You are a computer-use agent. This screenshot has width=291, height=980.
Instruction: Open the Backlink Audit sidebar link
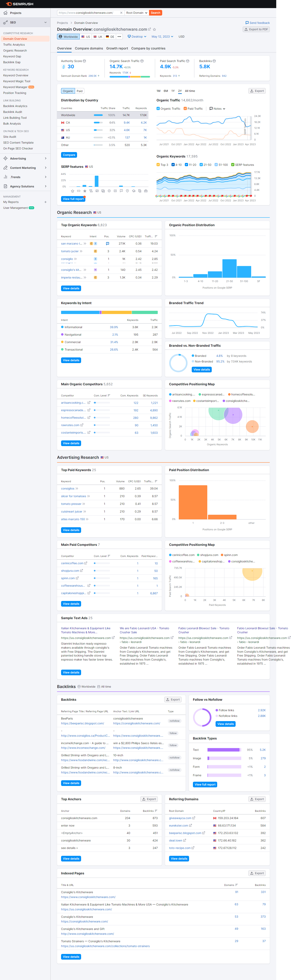coord(13,112)
